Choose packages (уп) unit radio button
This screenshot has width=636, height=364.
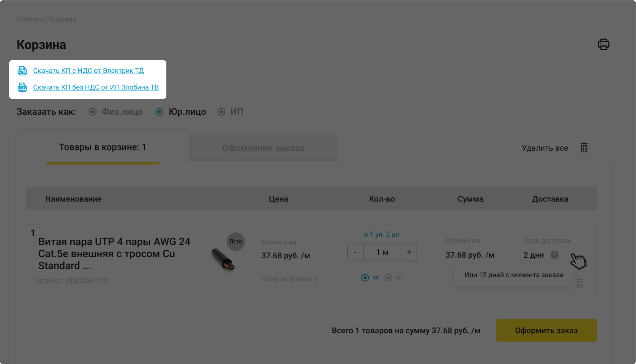[x=388, y=278]
